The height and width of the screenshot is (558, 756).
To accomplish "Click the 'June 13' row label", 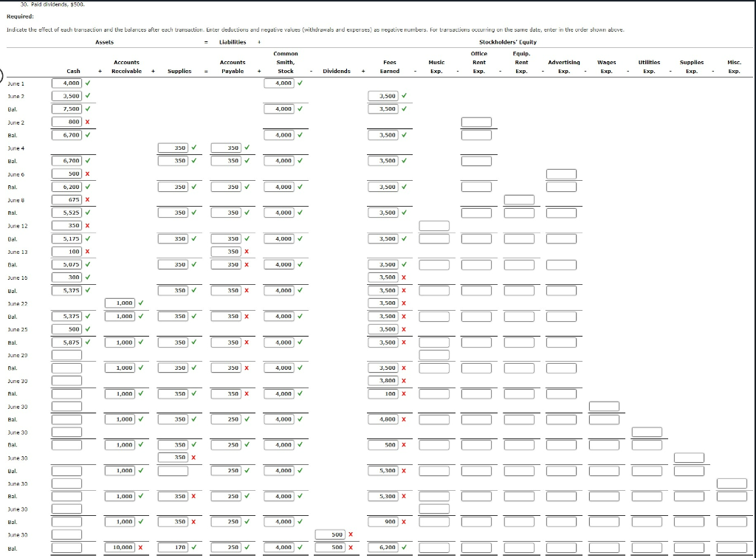I will pyautogui.click(x=18, y=252).
